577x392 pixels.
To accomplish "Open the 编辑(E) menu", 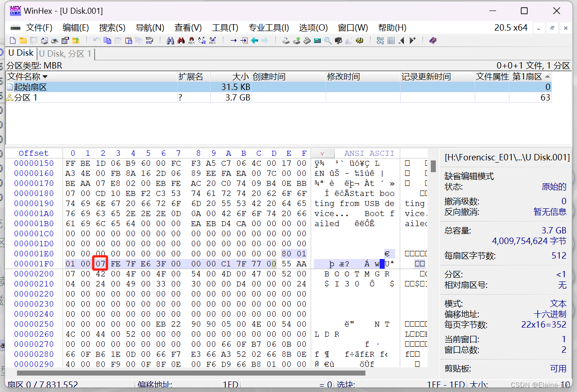I will (x=76, y=27).
